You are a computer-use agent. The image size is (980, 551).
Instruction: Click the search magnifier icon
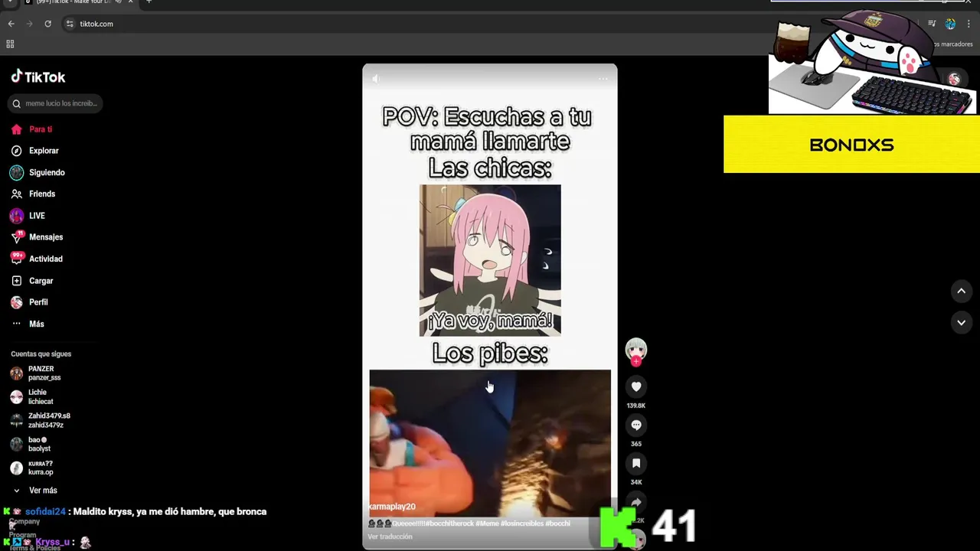(17, 103)
